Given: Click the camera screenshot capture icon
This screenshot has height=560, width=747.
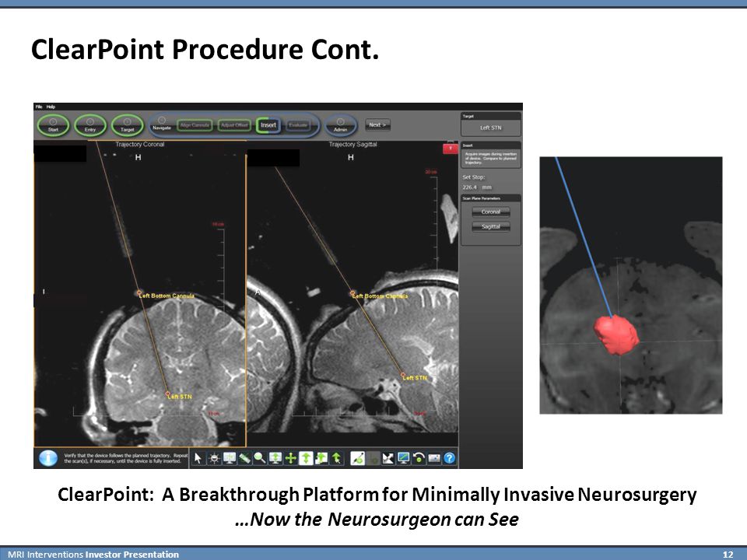Looking at the screenshot, I should coord(434,458).
